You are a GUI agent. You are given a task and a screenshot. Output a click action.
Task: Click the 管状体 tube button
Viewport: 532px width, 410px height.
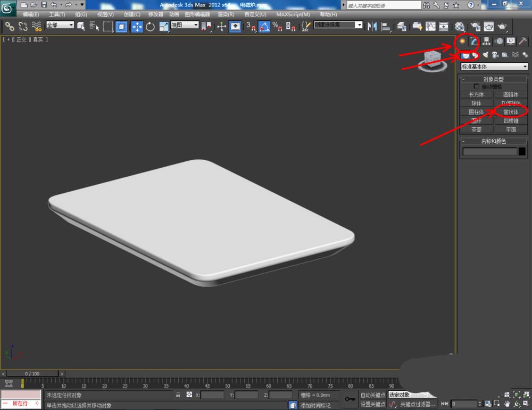pyautogui.click(x=511, y=112)
